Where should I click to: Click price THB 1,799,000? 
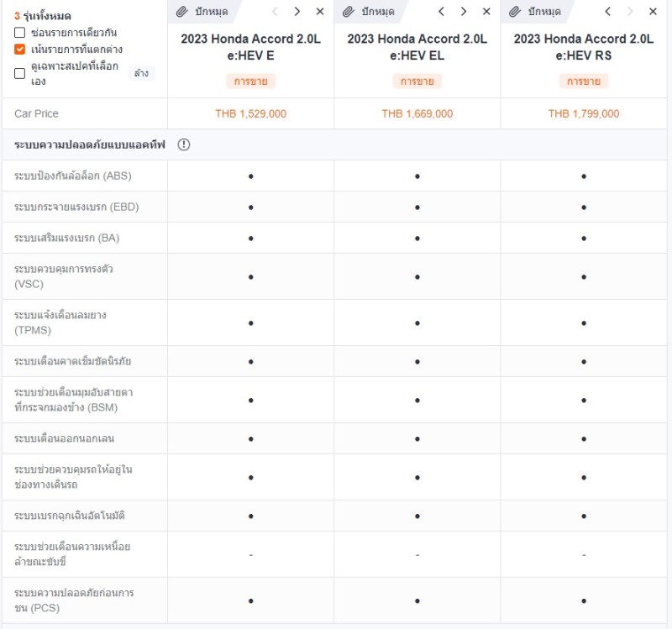584,113
